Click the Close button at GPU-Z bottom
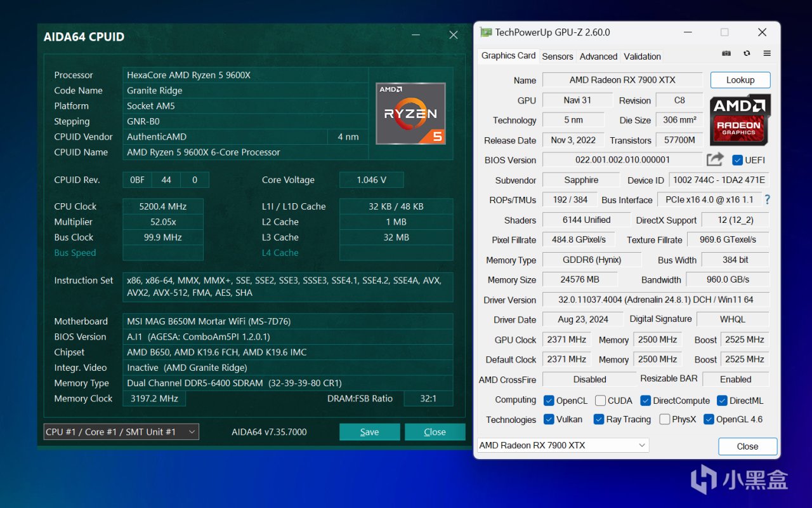 pyautogui.click(x=747, y=446)
